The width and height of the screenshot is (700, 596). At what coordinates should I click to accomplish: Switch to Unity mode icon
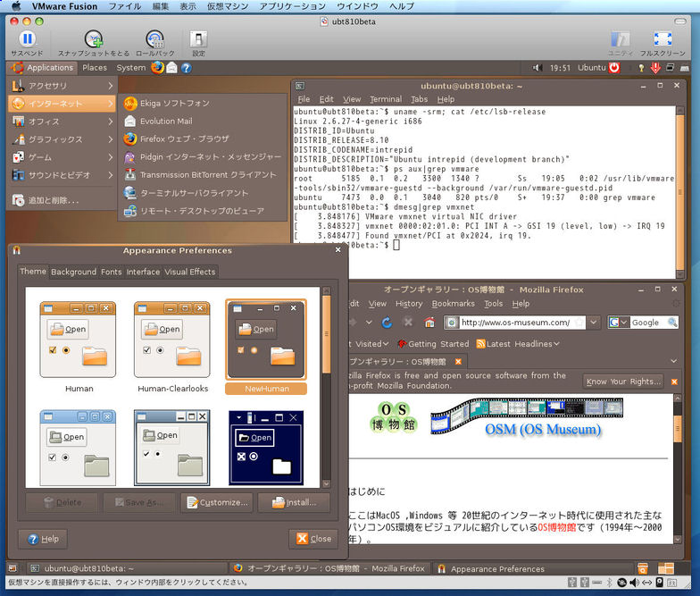click(x=620, y=39)
